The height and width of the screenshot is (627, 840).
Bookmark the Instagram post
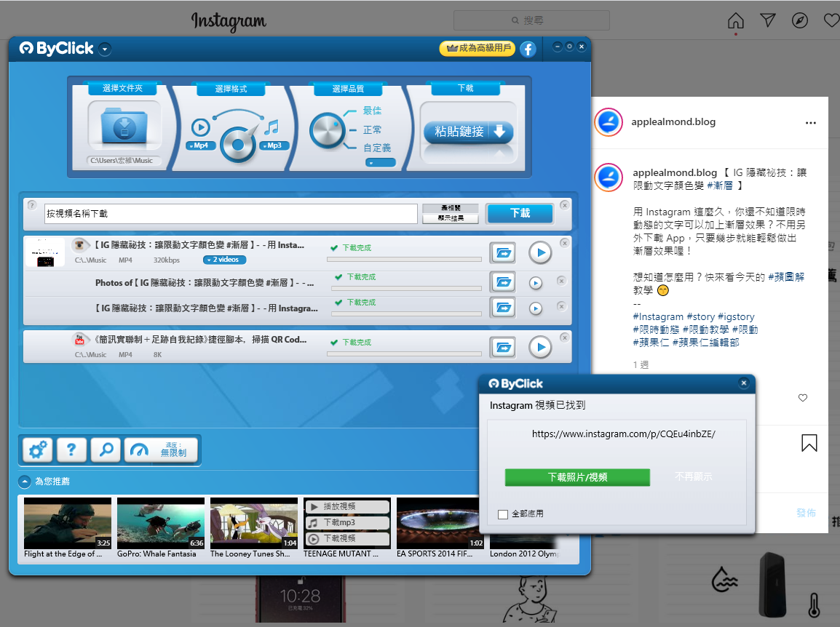point(809,443)
